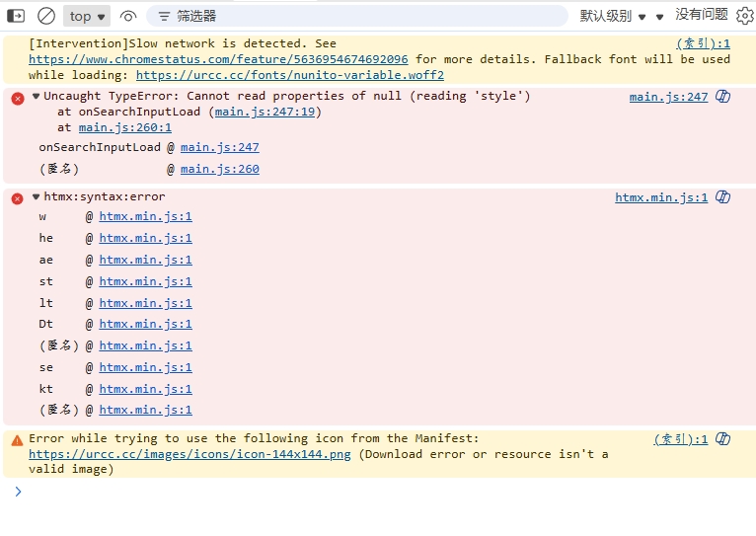Screen dimensions: 756x536
Task: Open the 默认级别 log level dropdown
Action: pyautogui.click(x=613, y=16)
